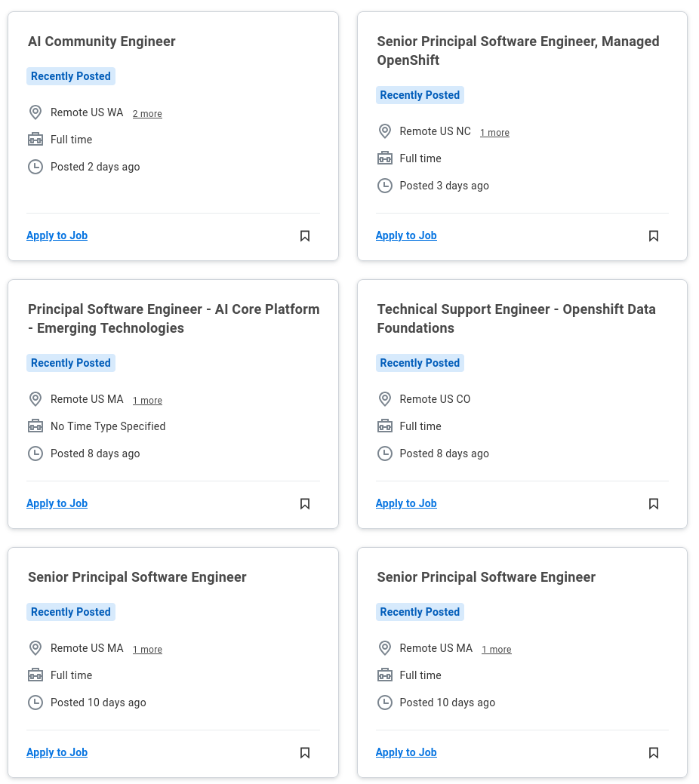Toggle bookmark on the AI Core Platform job

[305, 504]
